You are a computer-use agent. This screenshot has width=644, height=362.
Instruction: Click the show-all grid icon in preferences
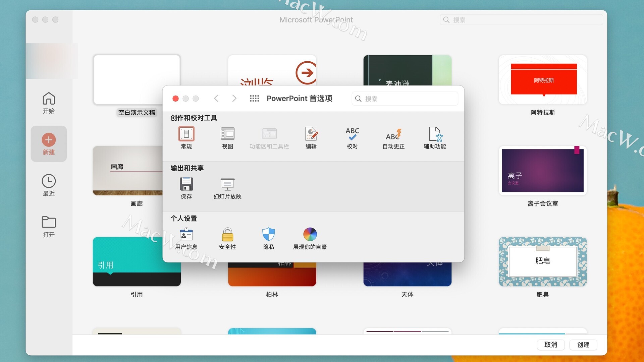click(x=254, y=98)
